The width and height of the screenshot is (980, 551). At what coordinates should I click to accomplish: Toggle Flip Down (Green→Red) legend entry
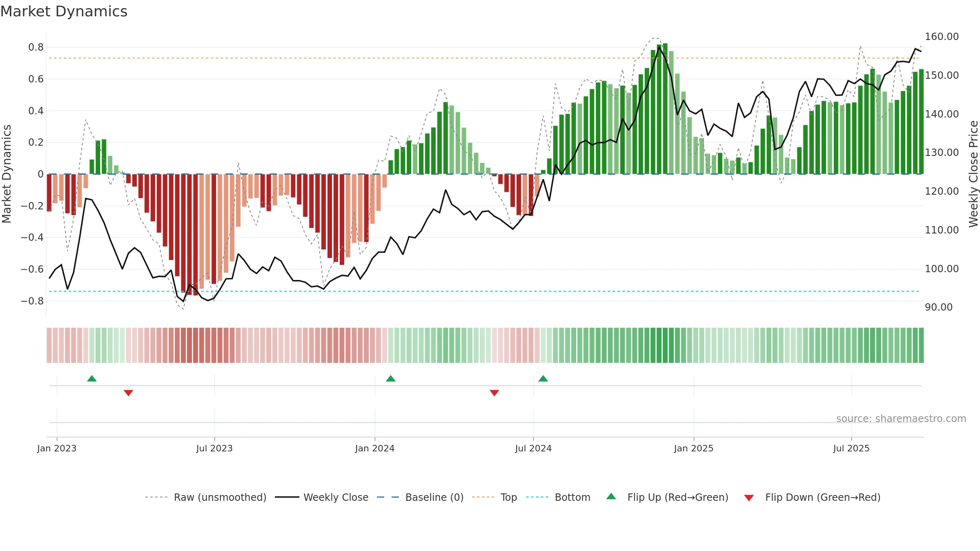click(812, 497)
